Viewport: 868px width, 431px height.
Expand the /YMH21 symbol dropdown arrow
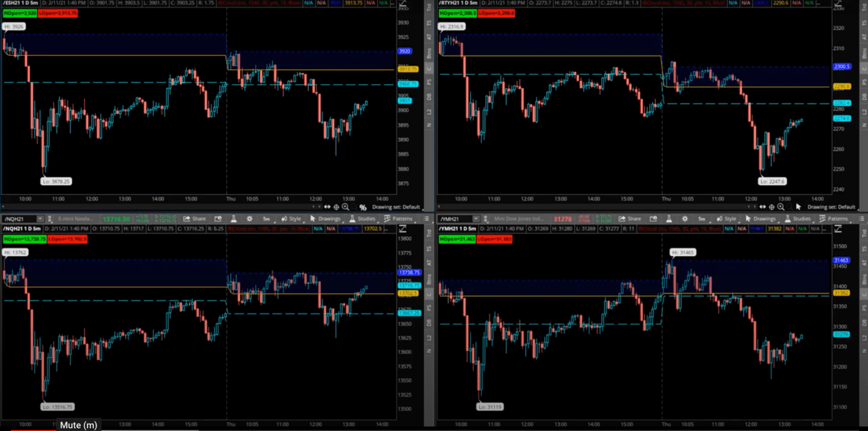(x=476, y=219)
